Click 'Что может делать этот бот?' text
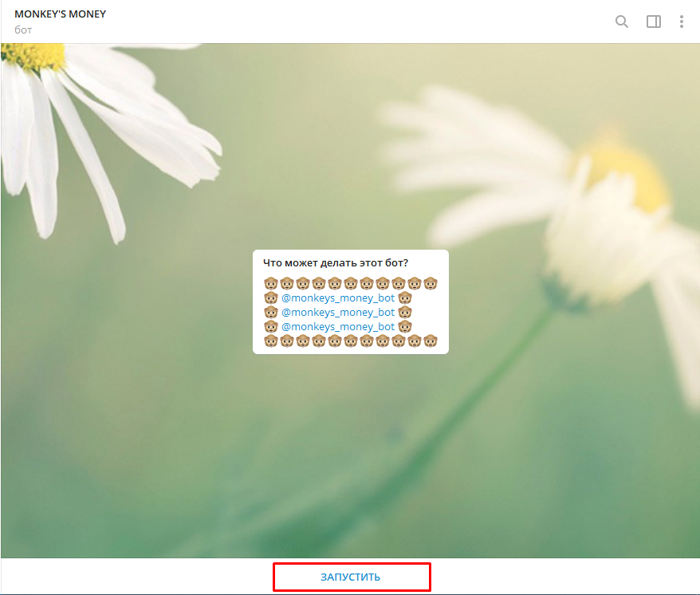 [x=336, y=262]
